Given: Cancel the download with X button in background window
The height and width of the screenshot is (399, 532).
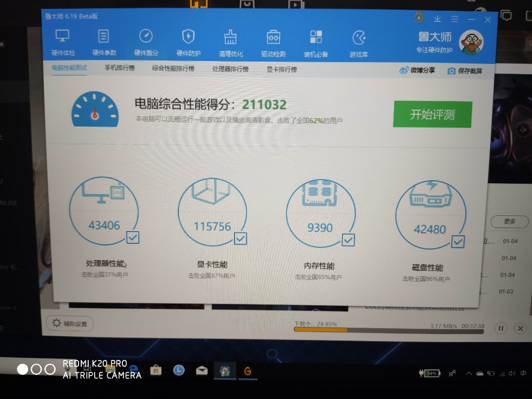Looking at the screenshot, I should [520, 329].
